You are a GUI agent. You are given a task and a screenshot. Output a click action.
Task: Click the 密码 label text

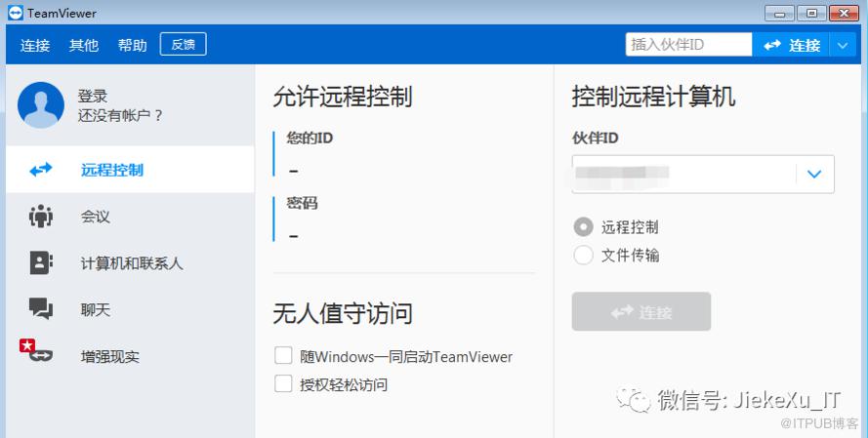[302, 203]
